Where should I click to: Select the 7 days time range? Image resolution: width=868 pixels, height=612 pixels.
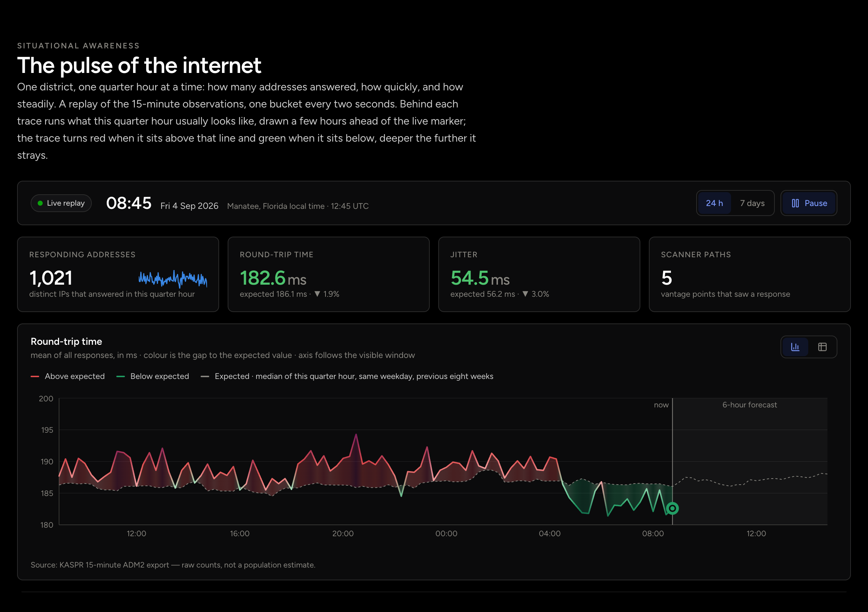tap(752, 203)
